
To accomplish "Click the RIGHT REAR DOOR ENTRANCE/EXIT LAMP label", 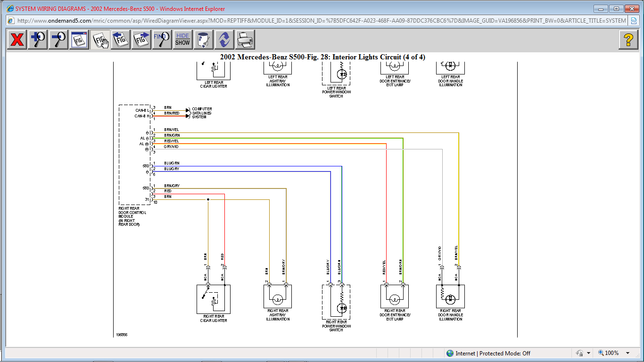I will tap(395, 315).
